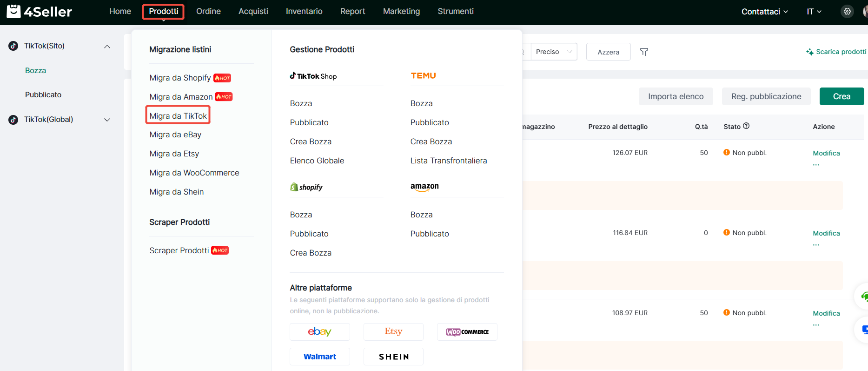Open Bozza under TikTok Shop
The image size is (868, 371).
[x=301, y=103]
